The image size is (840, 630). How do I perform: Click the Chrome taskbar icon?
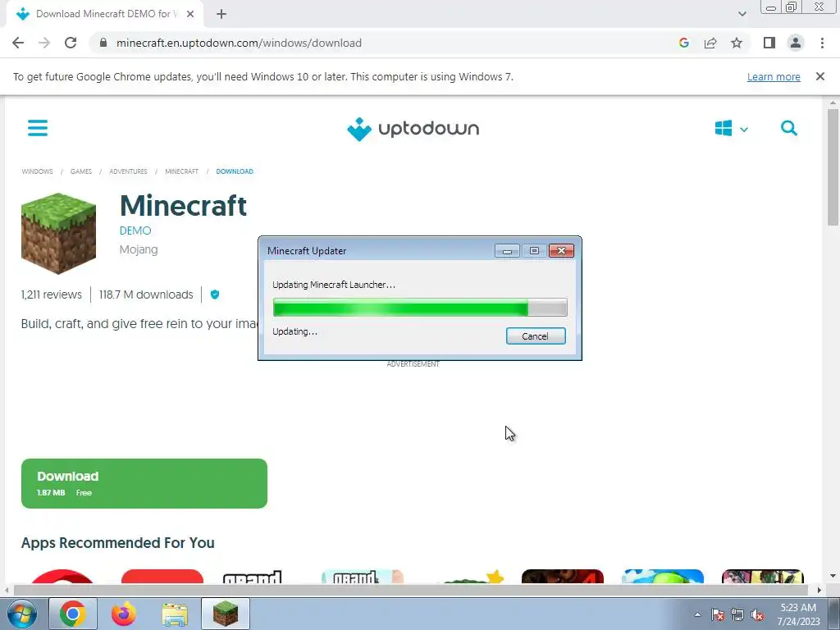click(x=73, y=614)
